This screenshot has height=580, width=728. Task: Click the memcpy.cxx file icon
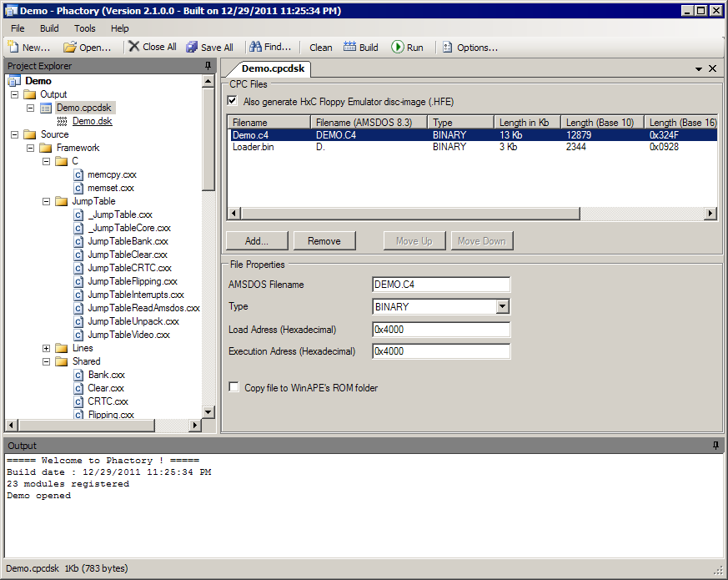[x=78, y=174]
